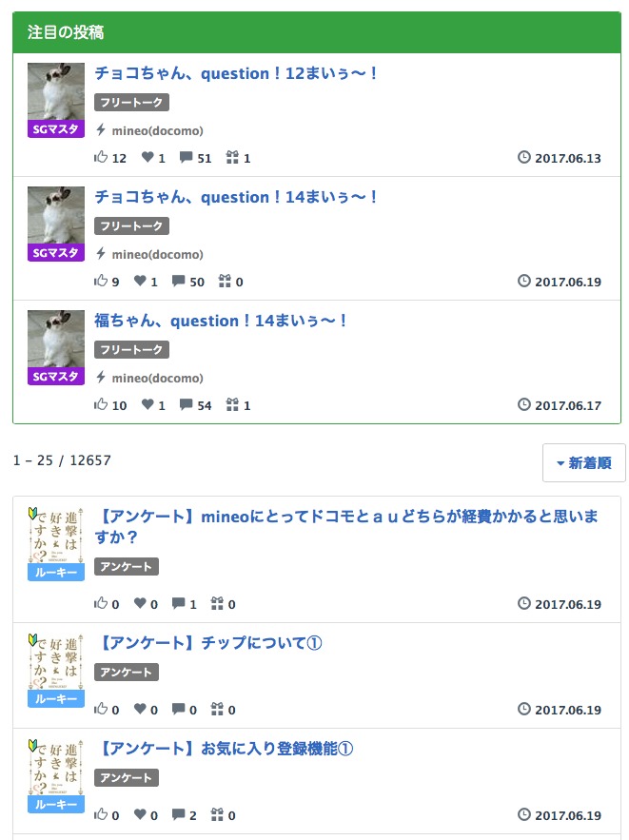Viewport: 629px width, 840px height.
Task: Click the lightning icon beside mineo(docomo) on the 12まいぅ〜 post
Action: point(101,130)
